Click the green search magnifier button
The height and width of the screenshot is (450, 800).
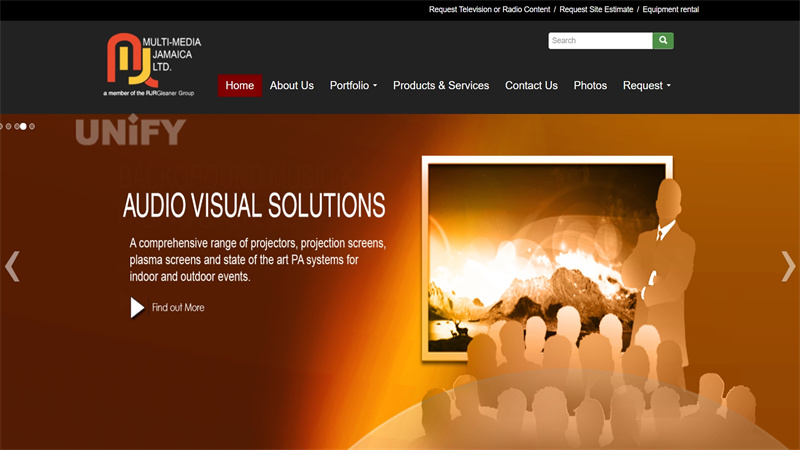(x=663, y=41)
